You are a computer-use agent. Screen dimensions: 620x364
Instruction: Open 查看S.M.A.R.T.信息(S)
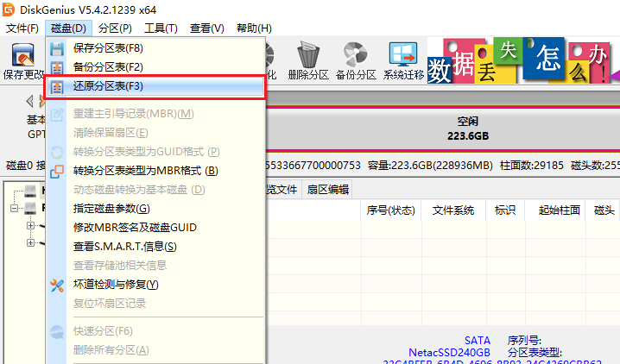tap(155, 247)
